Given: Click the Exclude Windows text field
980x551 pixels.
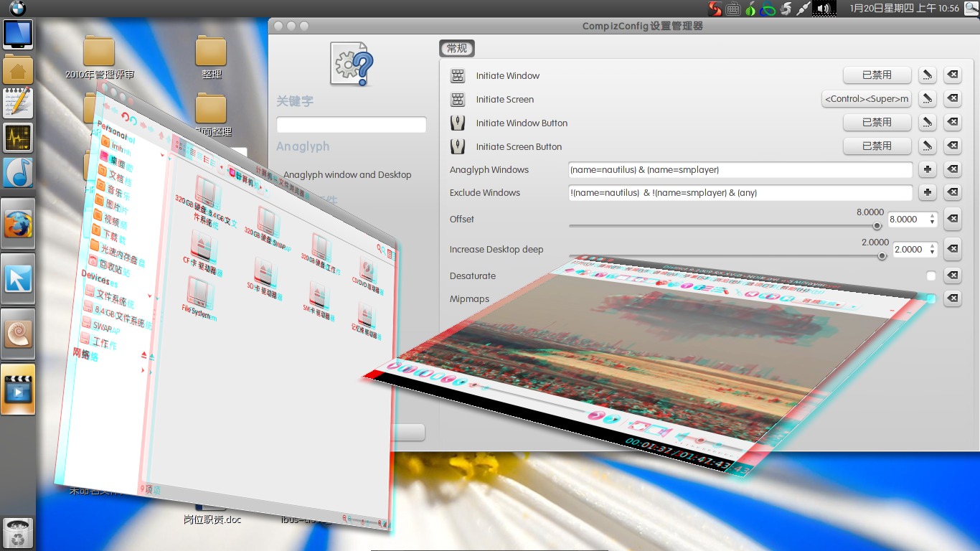Looking at the screenshot, I should pos(740,192).
